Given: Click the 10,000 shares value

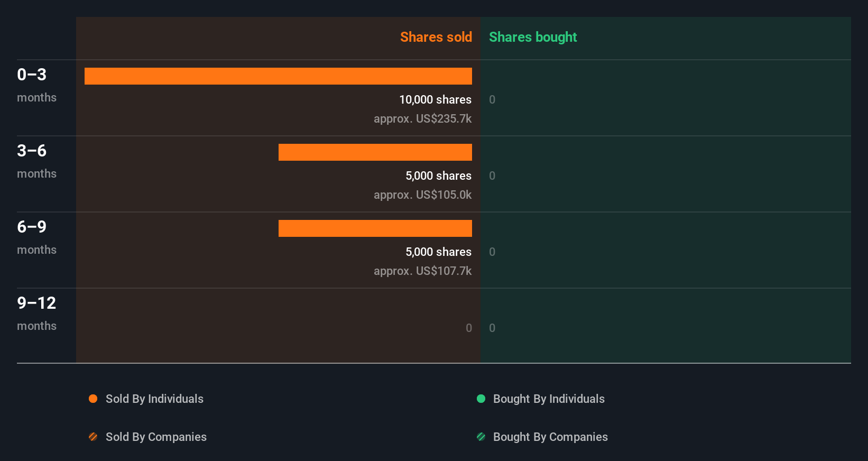Looking at the screenshot, I should coord(435,99).
